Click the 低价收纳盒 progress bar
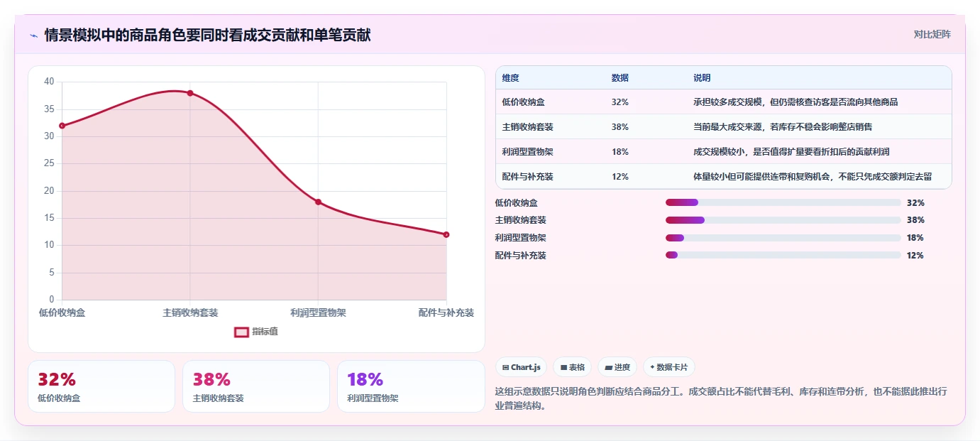 pos(783,202)
